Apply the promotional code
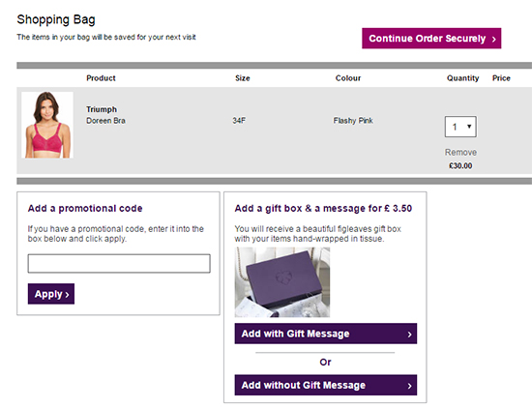Screen dimensions: 532x408 [x=51, y=294]
